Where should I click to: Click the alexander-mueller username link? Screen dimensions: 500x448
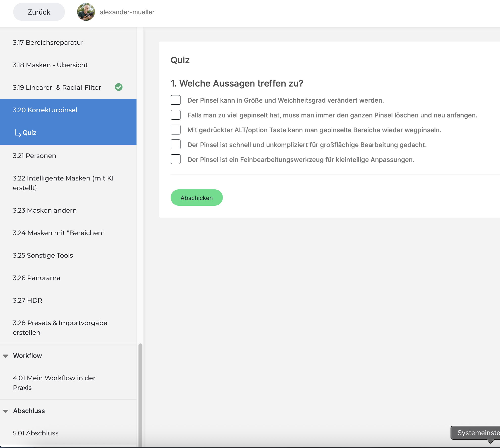tap(127, 12)
